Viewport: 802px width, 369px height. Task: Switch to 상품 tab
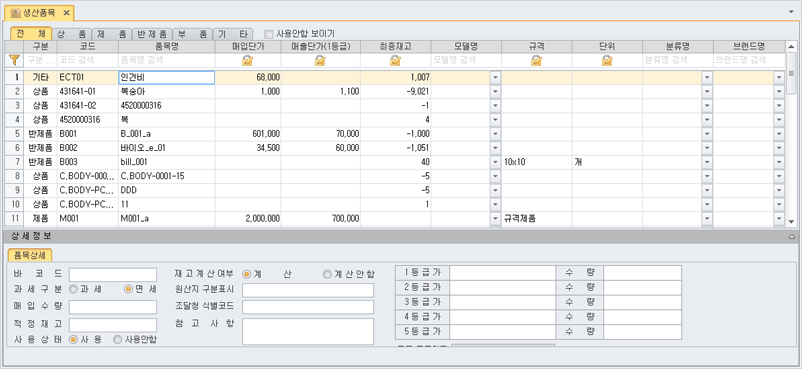pos(72,34)
